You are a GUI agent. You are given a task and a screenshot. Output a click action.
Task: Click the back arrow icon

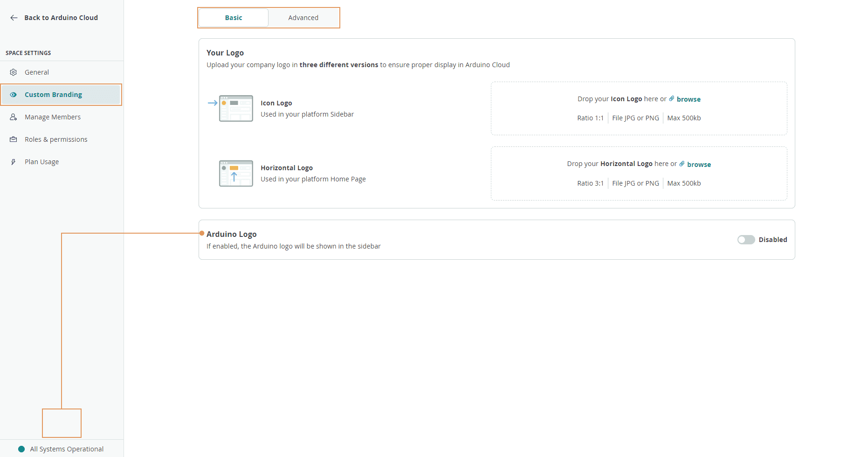click(x=14, y=18)
